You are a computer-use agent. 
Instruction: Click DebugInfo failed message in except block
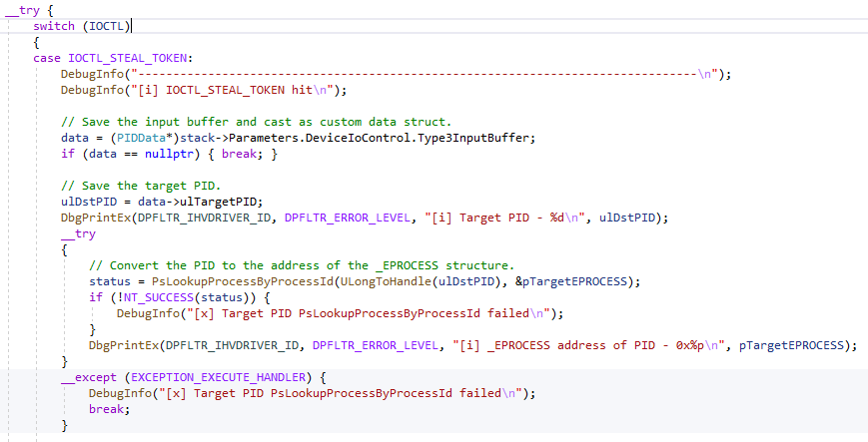coord(313,393)
